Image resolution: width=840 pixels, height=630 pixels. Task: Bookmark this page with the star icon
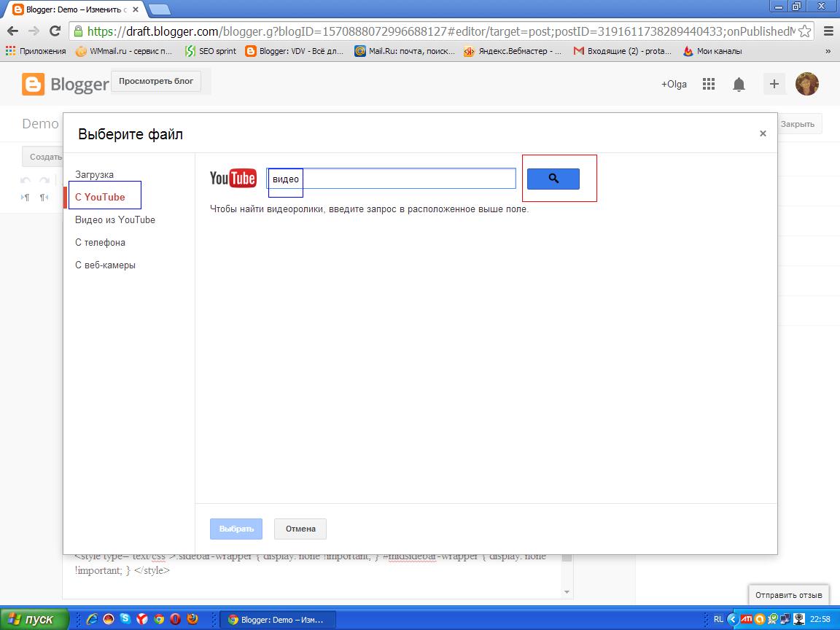click(x=804, y=31)
